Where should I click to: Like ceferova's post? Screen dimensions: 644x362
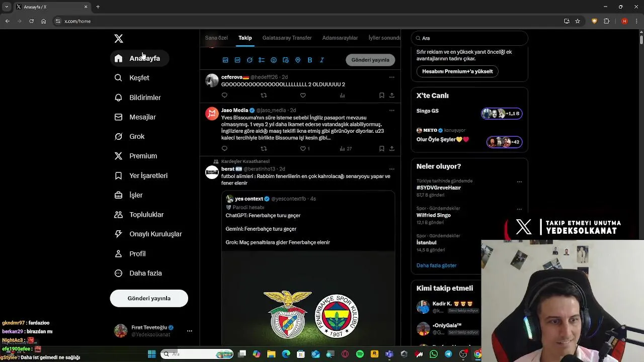[303, 95]
